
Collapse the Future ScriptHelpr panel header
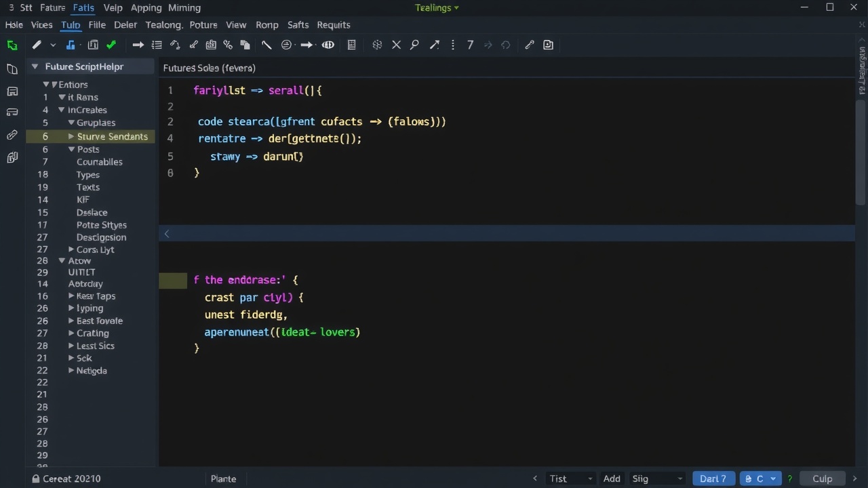pyautogui.click(x=35, y=66)
